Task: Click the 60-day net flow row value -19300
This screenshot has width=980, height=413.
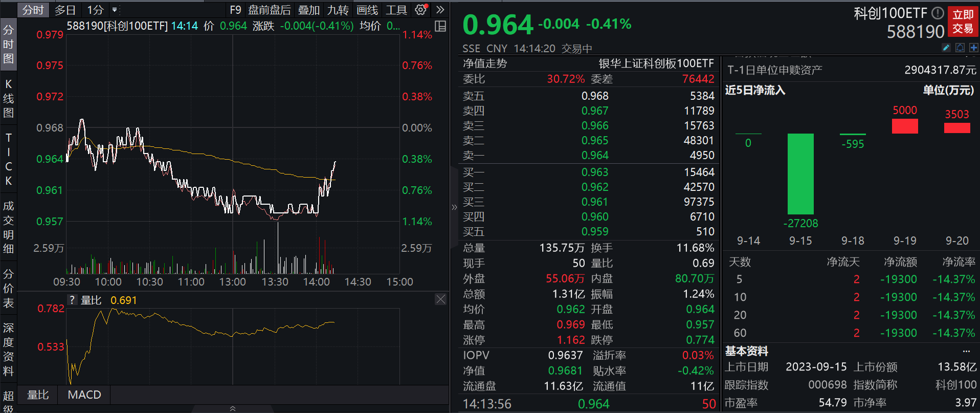Action: click(x=899, y=333)
